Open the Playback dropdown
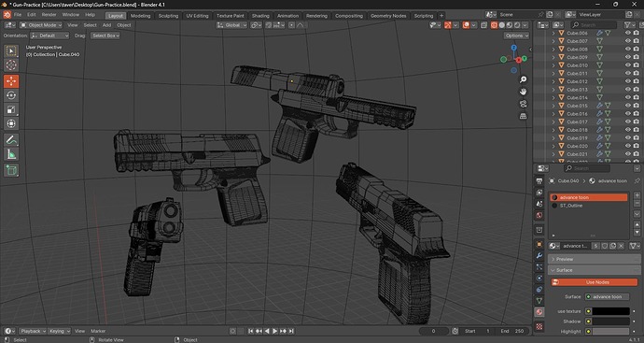Screen dimensions: 644x343 coord(34,331)
